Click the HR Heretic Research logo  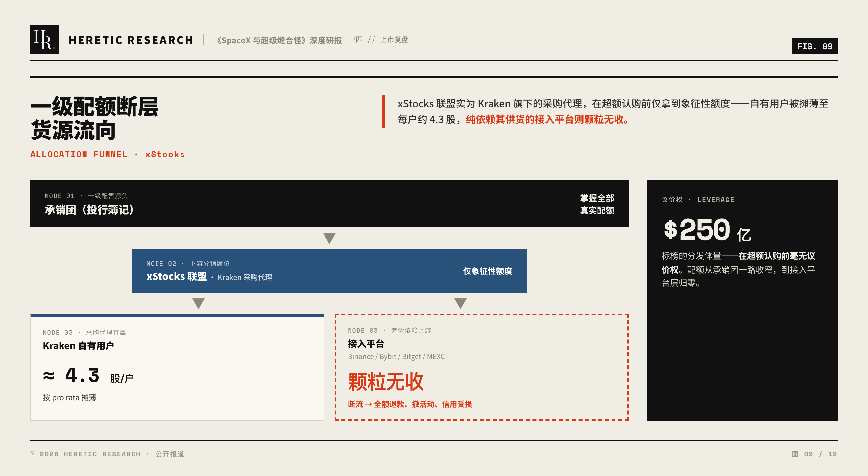[44, 39]
